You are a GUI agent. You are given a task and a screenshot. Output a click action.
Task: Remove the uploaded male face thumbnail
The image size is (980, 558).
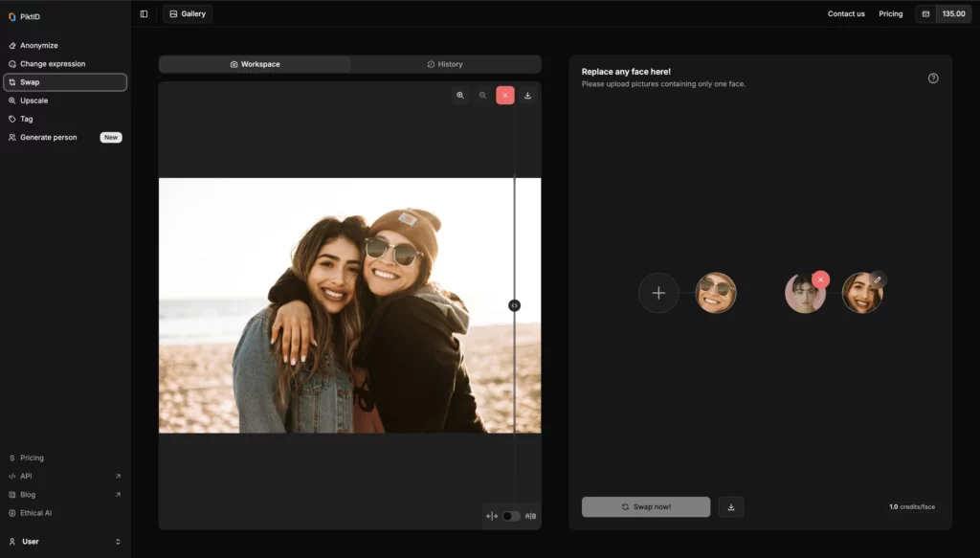820,279
